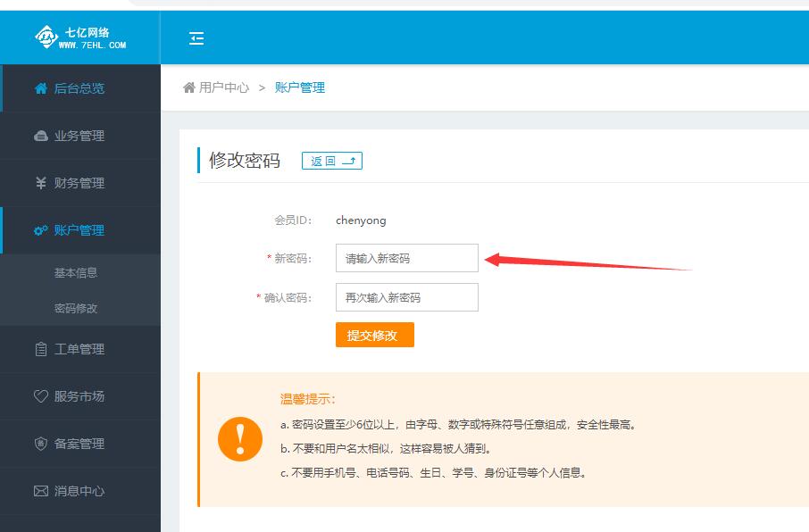Image resolution: width=809 pixels, height=532 pixels.
Task: Click the 温馨提示 heading text
Action: click(308, 399)
